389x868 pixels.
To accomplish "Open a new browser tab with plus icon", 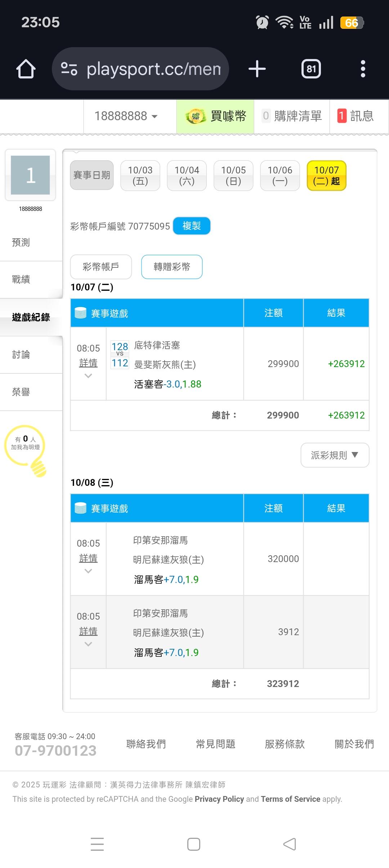I will coord(257,69).
